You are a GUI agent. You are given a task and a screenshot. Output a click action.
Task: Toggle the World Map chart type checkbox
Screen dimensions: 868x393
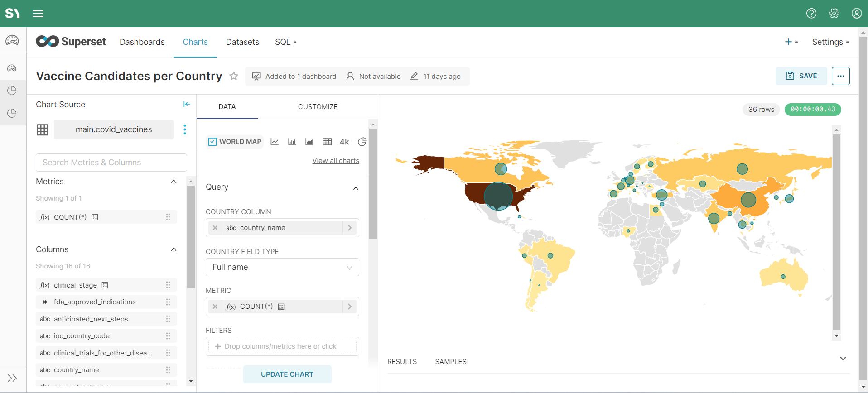pyautogui.click(x=212, y=142)
